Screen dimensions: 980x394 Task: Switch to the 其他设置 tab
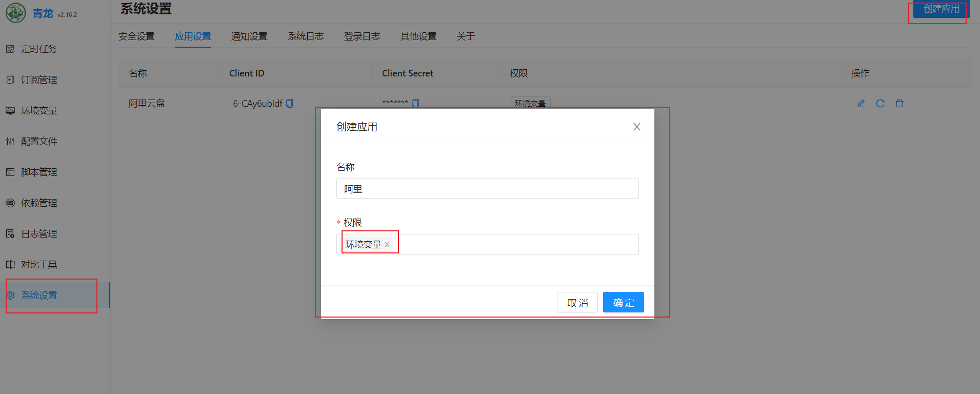tap(418, 36)
